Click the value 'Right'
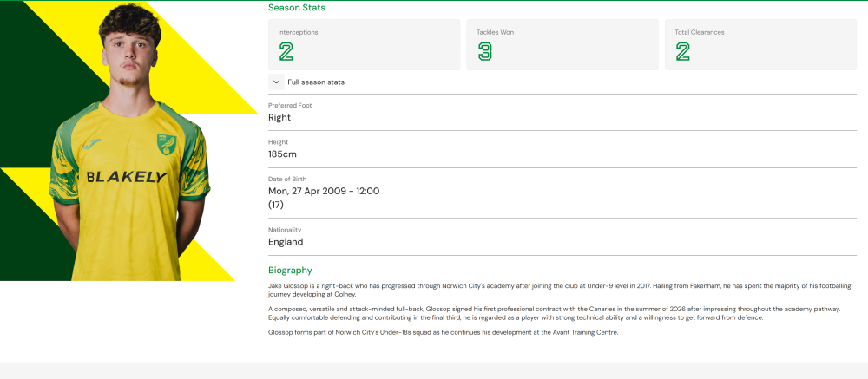This screenshot has height=379, width=868. 279,117
